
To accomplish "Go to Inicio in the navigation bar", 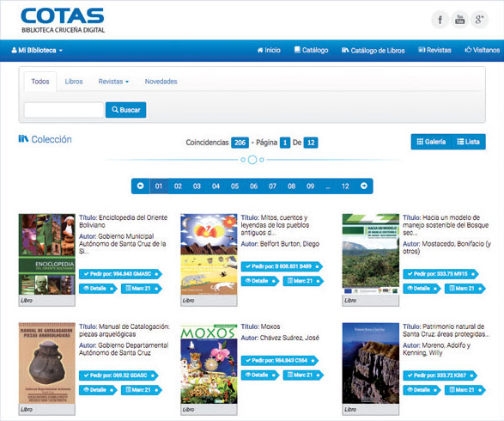I will point(269,50).
